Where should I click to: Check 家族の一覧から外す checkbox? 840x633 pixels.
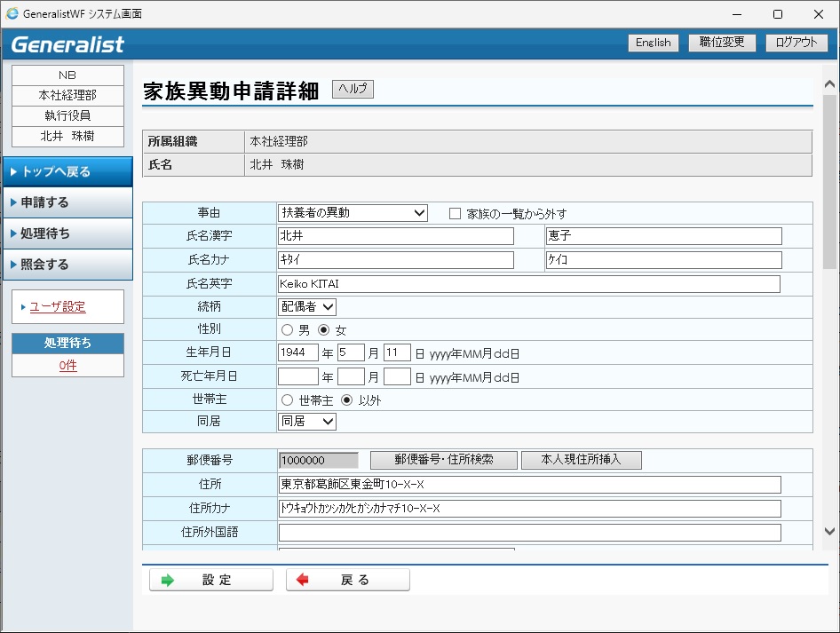coord(456,214)
